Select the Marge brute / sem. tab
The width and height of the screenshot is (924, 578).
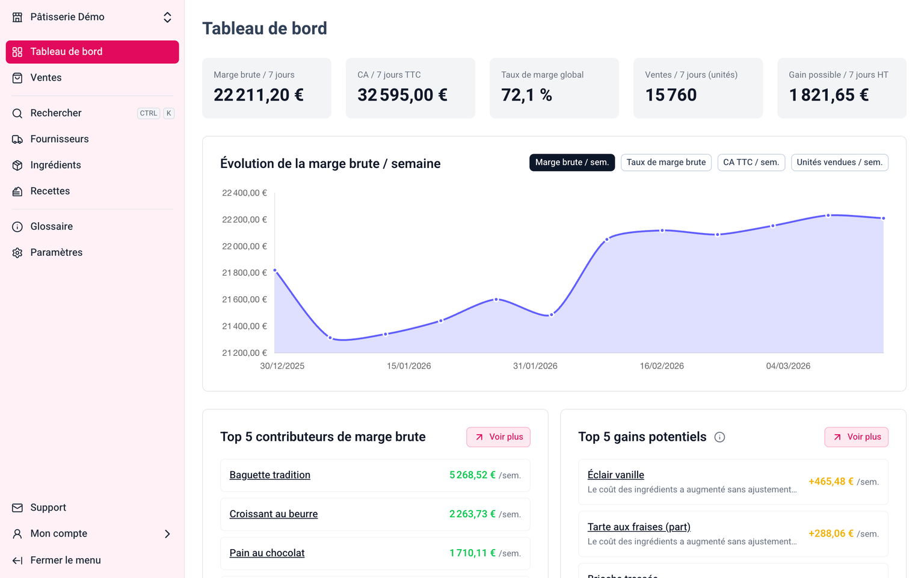click(x=571, y=163)
